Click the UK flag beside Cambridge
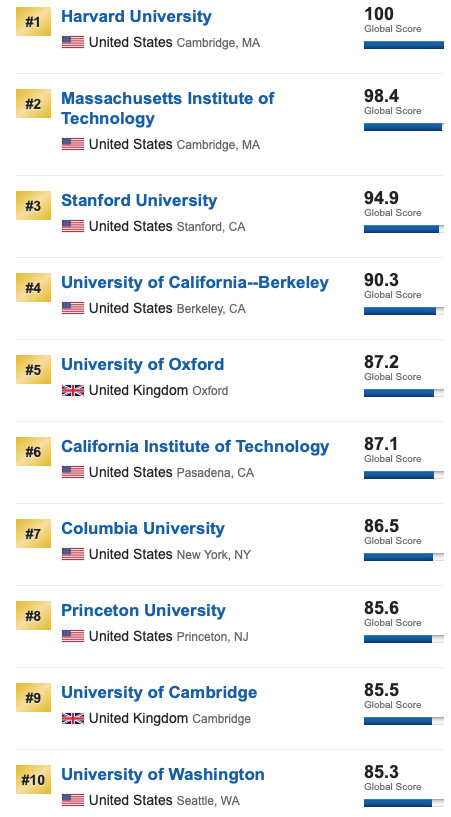 73,719
